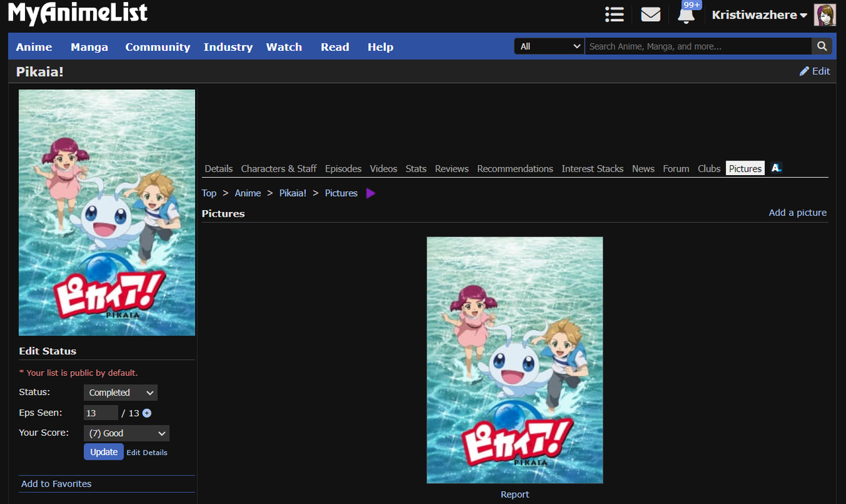Switch to the Details tab

(x=219, y=168)
